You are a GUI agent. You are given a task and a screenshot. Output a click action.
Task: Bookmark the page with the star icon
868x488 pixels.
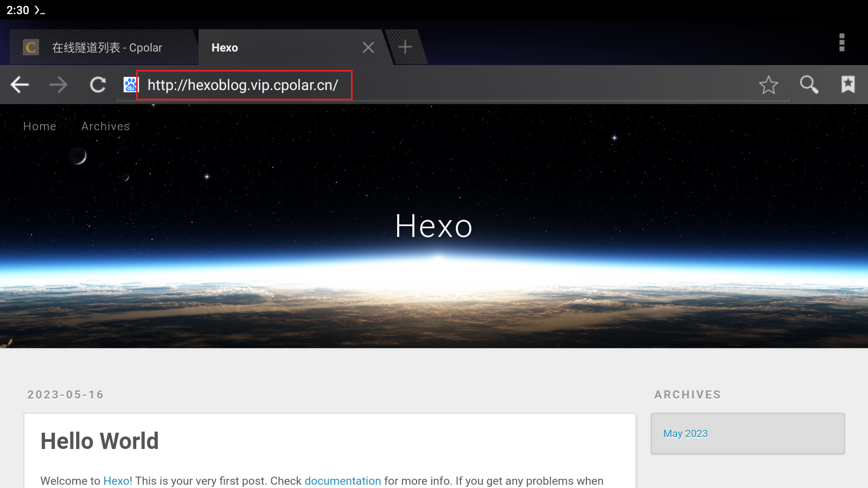pyautogui.click(x=769, y=85)
